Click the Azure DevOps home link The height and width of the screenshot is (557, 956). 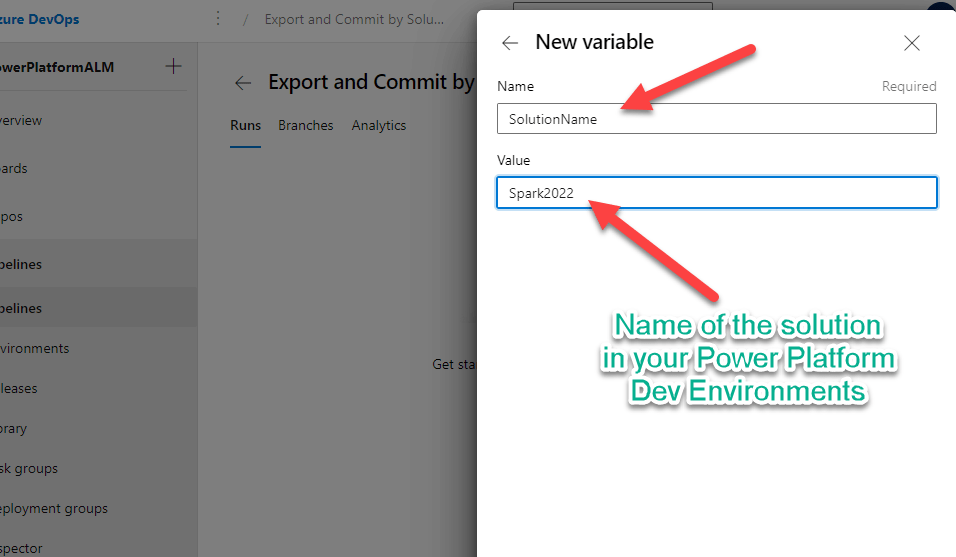tap(40, 19)
